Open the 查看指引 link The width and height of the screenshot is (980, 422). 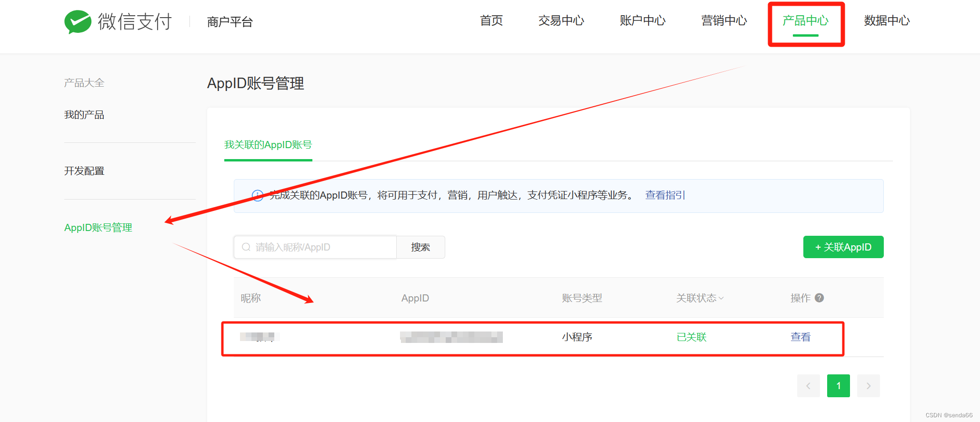(x=665, y=195)
